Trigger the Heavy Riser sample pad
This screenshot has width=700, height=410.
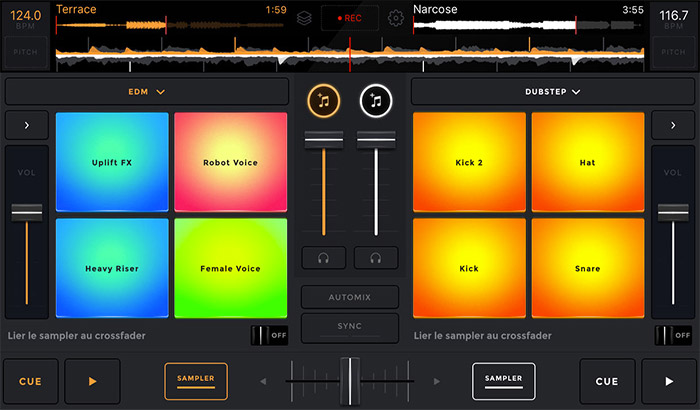pyautogui.click(x=112, y=268)
